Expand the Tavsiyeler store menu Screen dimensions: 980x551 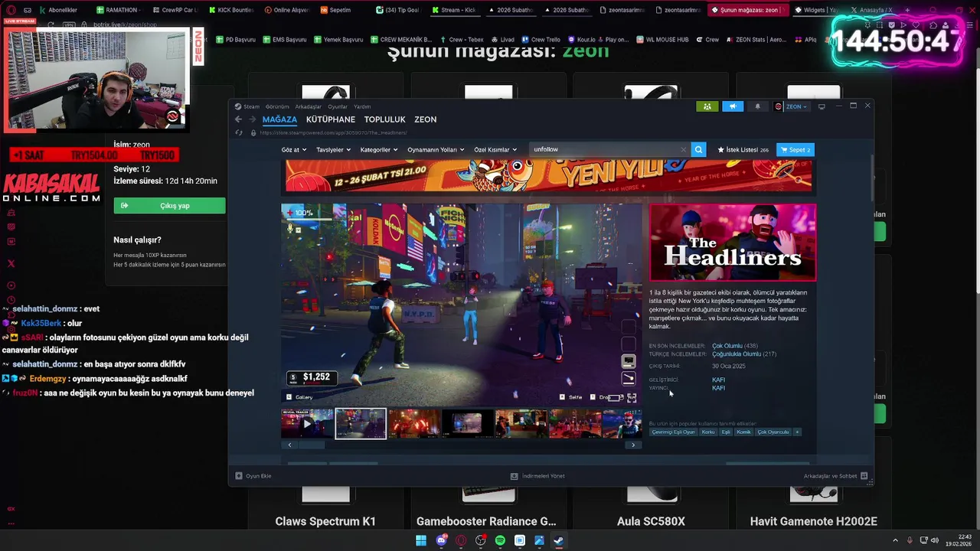[333, 150]
